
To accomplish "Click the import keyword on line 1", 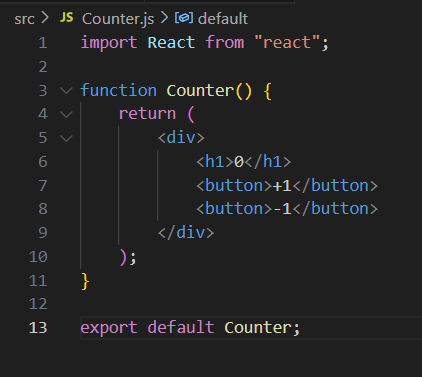I will (109, 43).
